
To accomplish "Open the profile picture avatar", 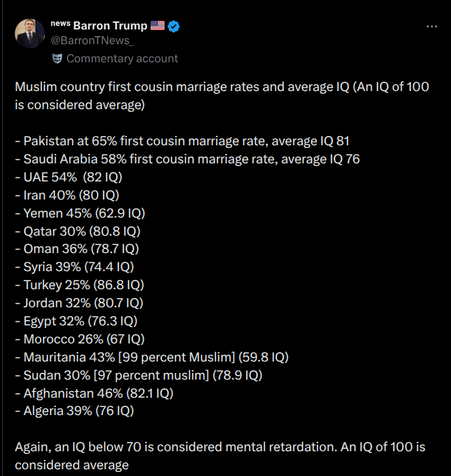I will pyautogui.click(x=29, y=33).
